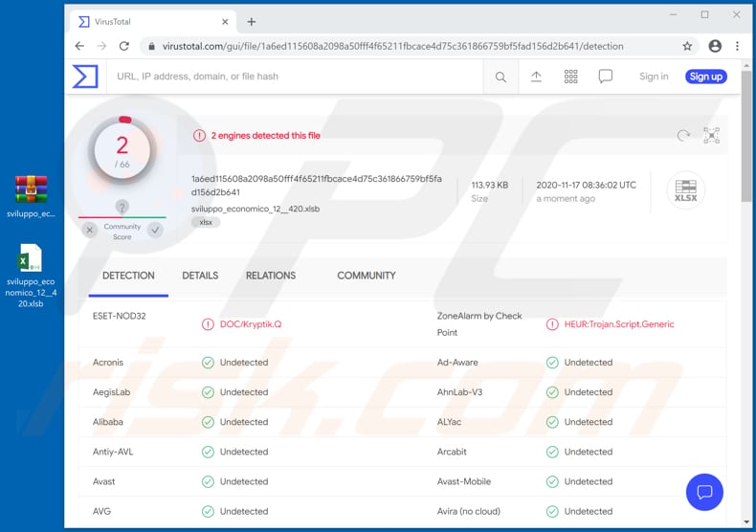Open the blue chat bubble button
The width and height of the screenshot is (756, 532).
pyautogui.click(x=704, y=492)
